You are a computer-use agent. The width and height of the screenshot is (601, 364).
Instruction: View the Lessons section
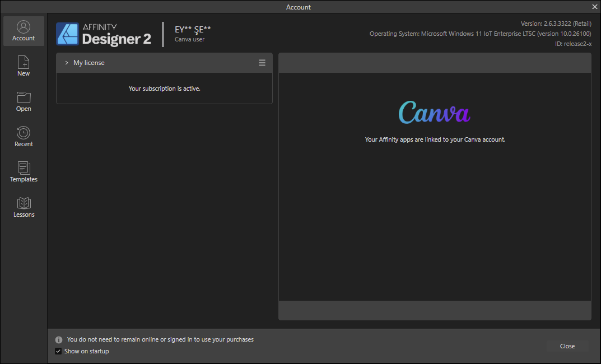coord(24,207)
